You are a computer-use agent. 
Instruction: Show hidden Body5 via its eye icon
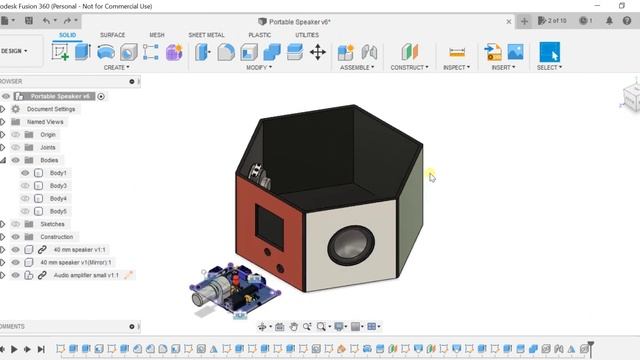pos(25,211)
